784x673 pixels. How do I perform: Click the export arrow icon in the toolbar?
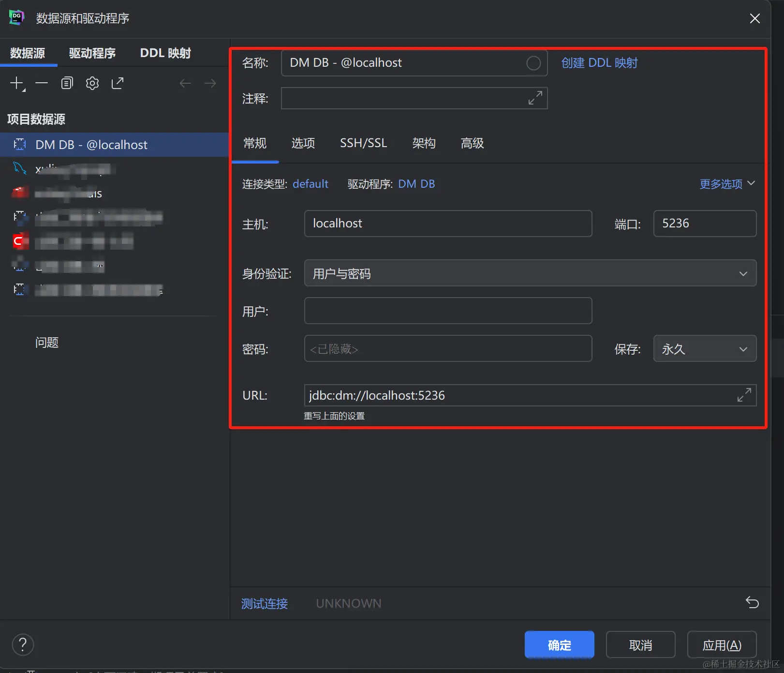click(x=118, y=83)
